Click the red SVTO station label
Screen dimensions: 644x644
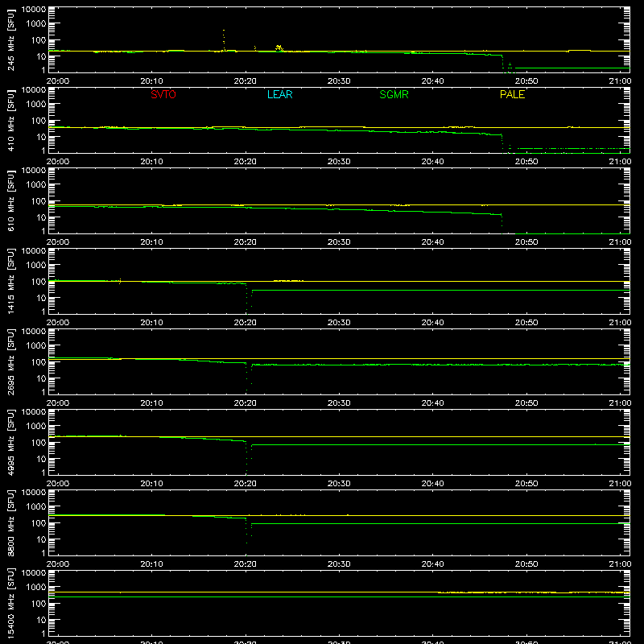click(x=163, y=94)
